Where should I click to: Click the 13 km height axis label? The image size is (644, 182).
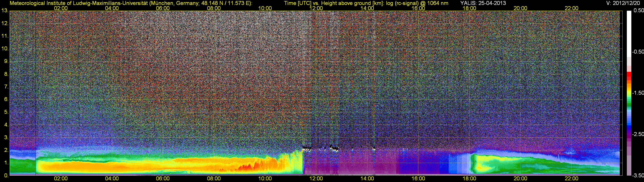point(5,11)
